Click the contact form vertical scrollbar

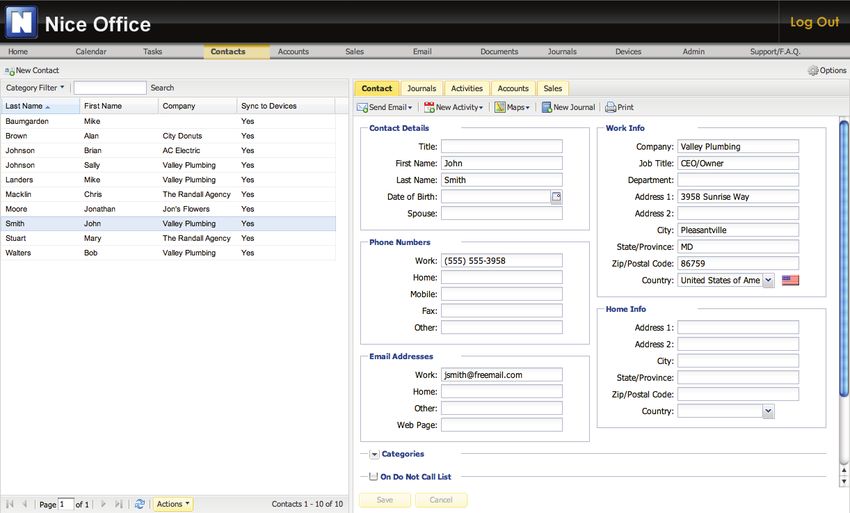(843, 259)
